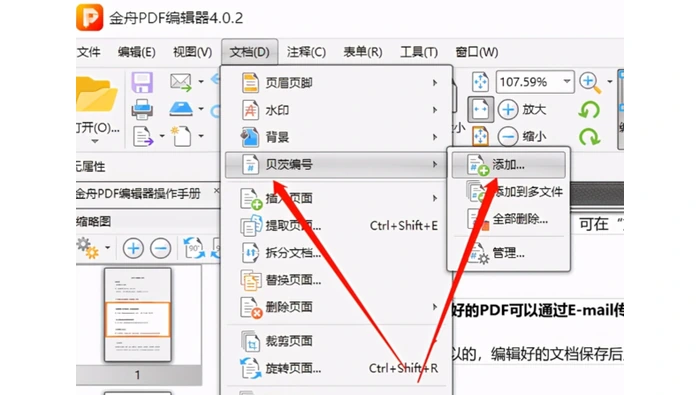Click 添加... in Bates numbering submenu
This screenshot has height=395, width=700.
click(x=508, y=165)
